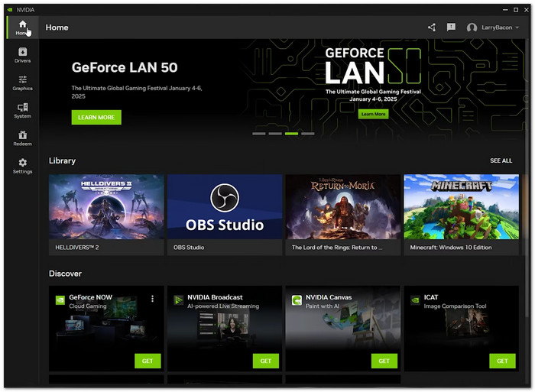Click 'Image Comparison Tool' subtitle

click(456, 306)
